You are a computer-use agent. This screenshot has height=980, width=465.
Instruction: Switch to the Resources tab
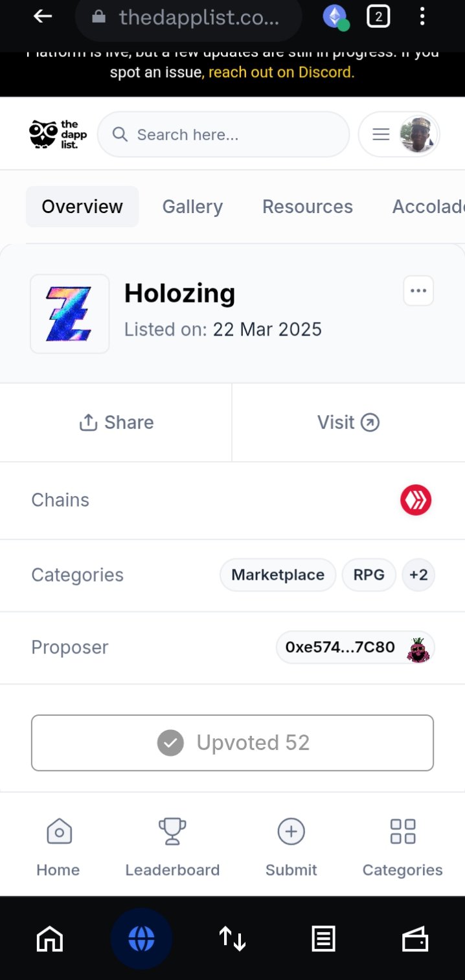tap(308, 207)
